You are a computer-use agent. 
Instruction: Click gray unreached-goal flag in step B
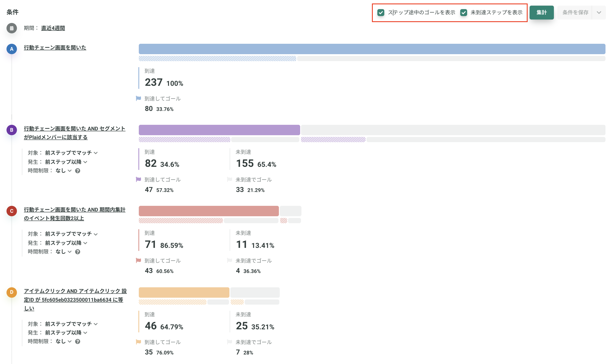229,179
